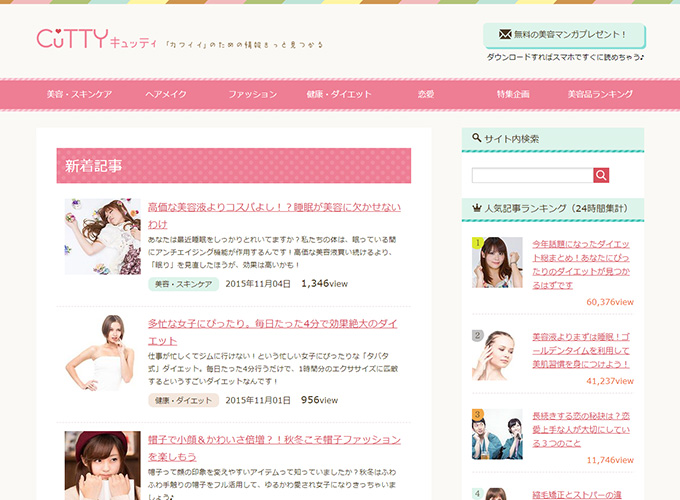This screenshot has width=680, height=500.
Task: Open thumbnail of woman in white dress
Action: 103,353
